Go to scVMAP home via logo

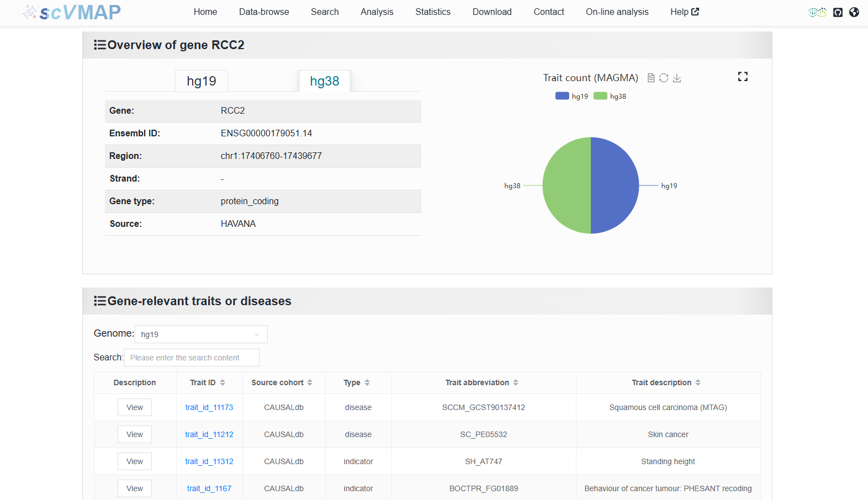[71, 12]
